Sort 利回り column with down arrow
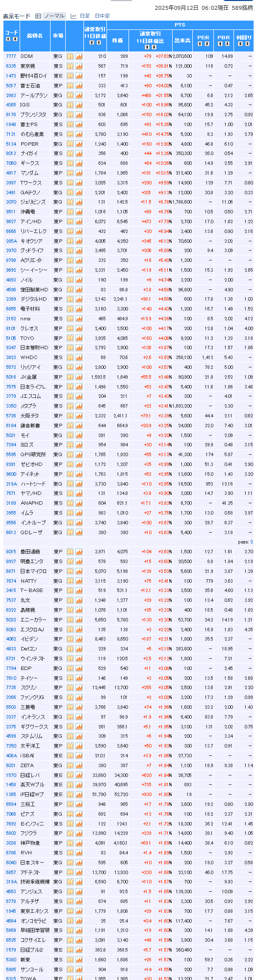This screenshot has width=259, height=980. click(248, 44)
